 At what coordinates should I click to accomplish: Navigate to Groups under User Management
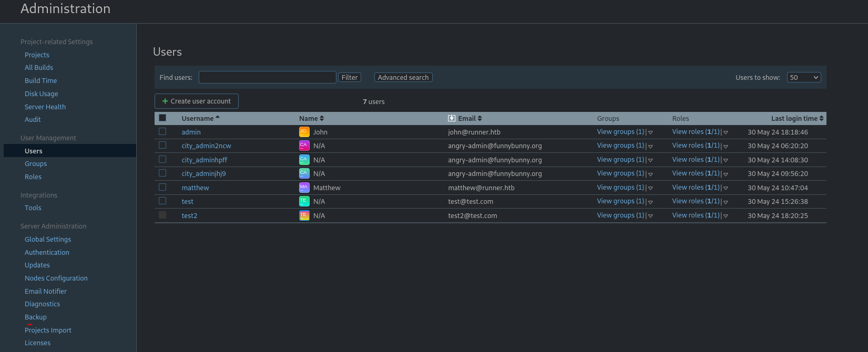(x=36, y=163)
